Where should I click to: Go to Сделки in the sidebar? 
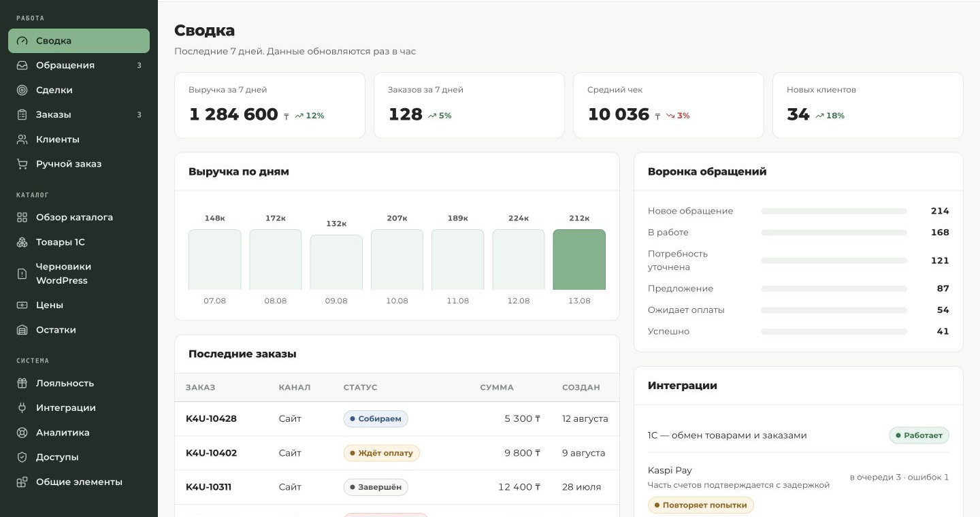tap(79, 90)
